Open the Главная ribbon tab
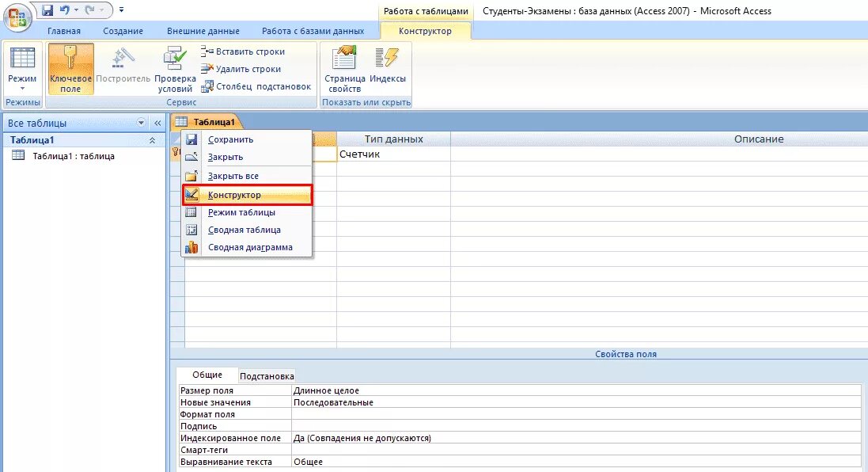868x472 pixels. [x=63, y=31]
